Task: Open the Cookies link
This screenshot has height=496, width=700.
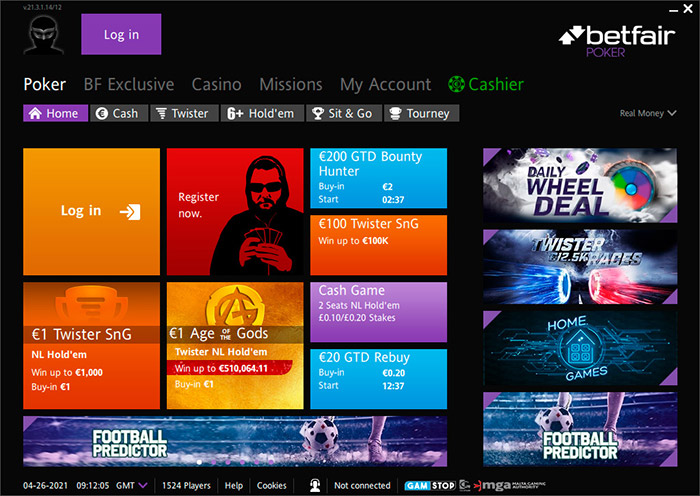Action: [271, 485]
